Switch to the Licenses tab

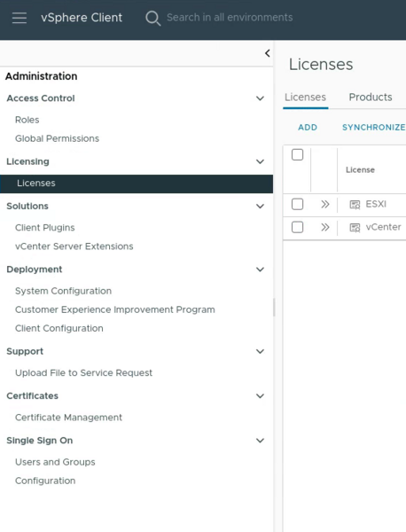305,98
